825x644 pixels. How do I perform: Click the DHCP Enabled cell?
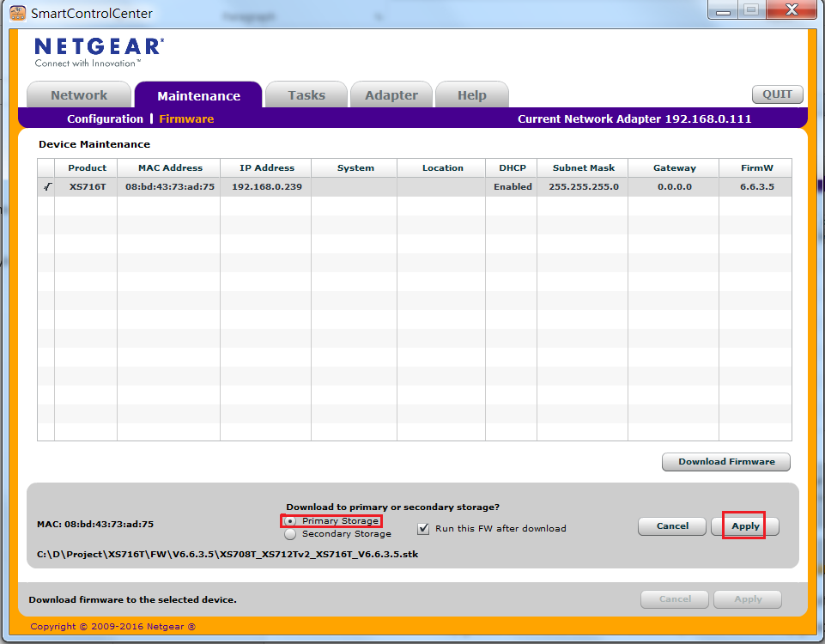tap(512, 187)
